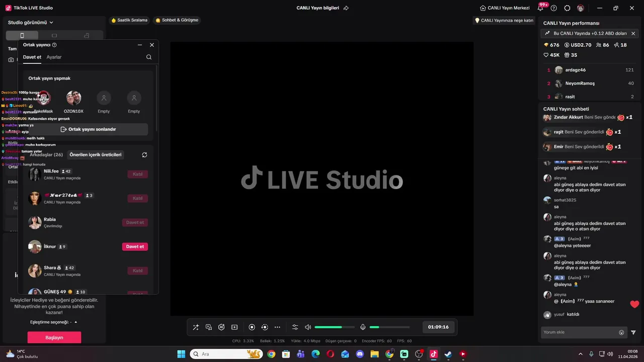Click Katıl next to Nili.fee

click(137, 174)
